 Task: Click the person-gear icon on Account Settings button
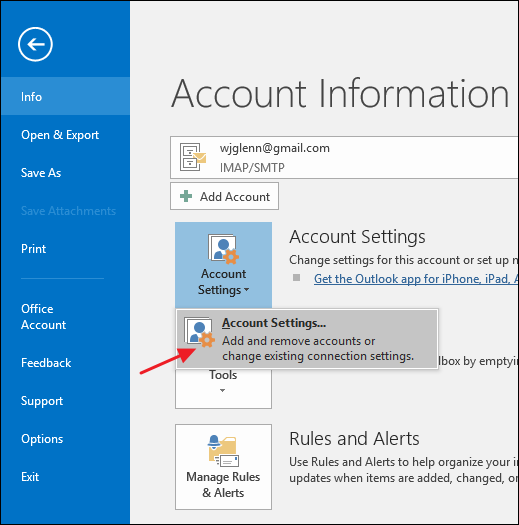223,248
